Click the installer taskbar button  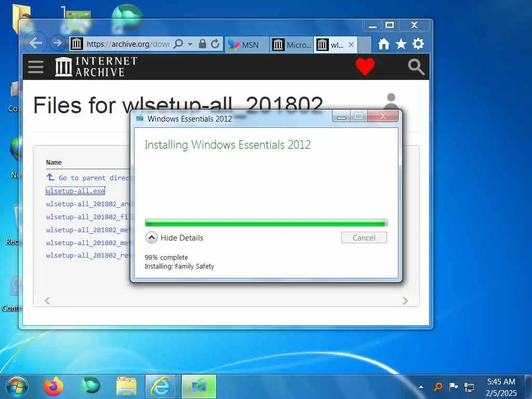(x=199, y=387)
